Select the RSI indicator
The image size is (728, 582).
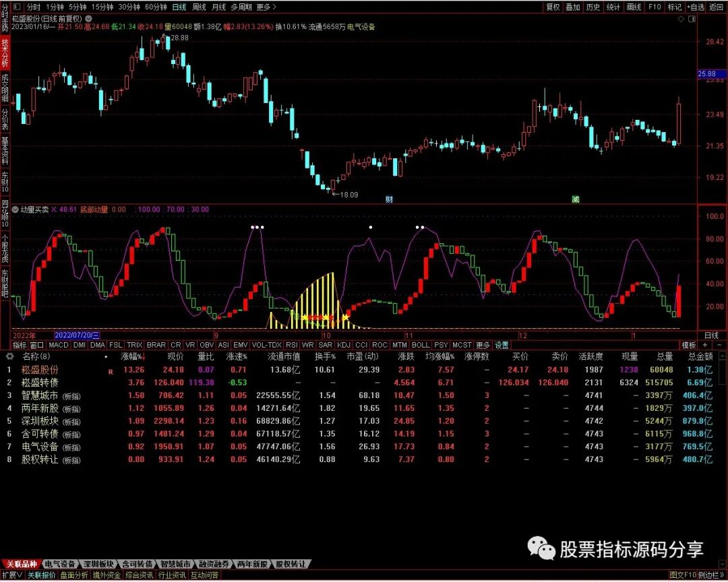click(292, 346)
